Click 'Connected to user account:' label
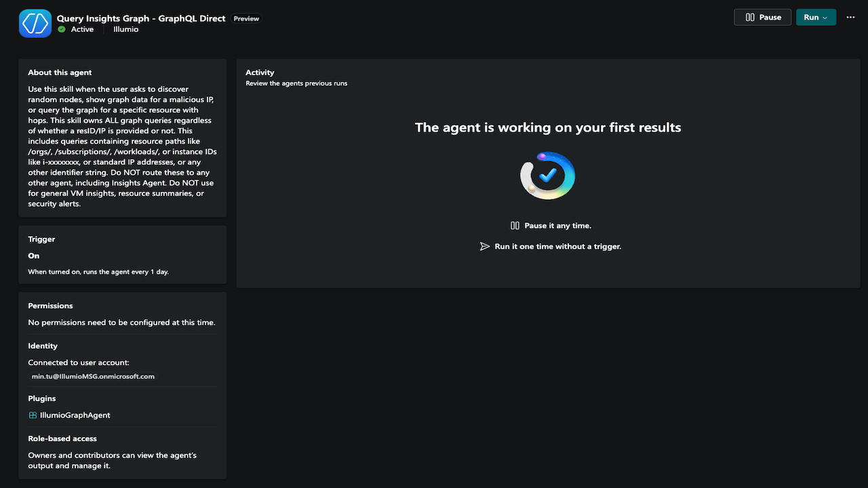Image resolution: width=868 pixels, height=488 pixels. [79, 363]
